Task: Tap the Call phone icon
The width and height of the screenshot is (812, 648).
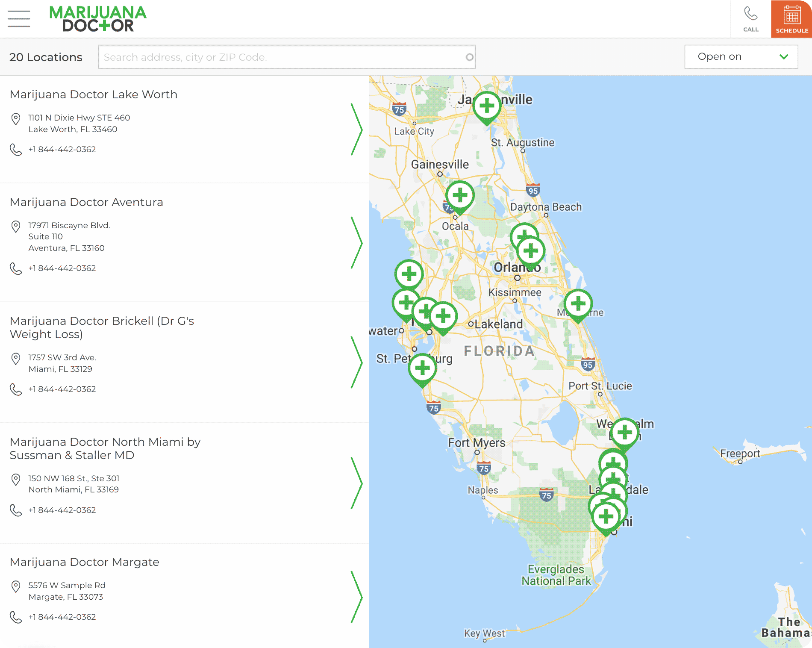Action: pyautogui.click(x=750, y=19)
